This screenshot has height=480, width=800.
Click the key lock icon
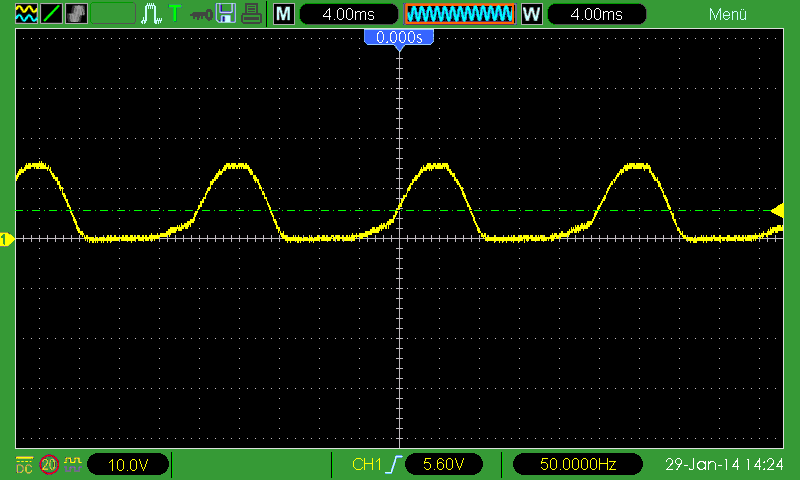click(x=201, y=15)
